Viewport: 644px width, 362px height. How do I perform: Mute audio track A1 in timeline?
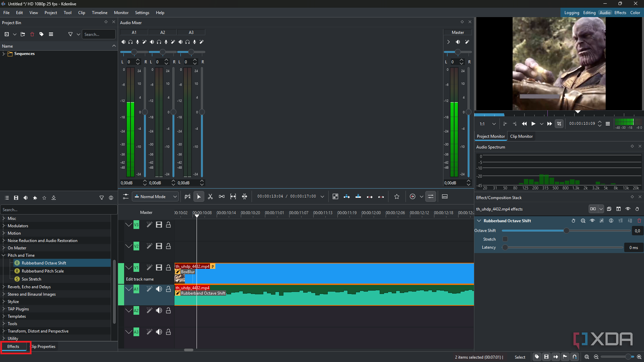[x=159, y=289]
